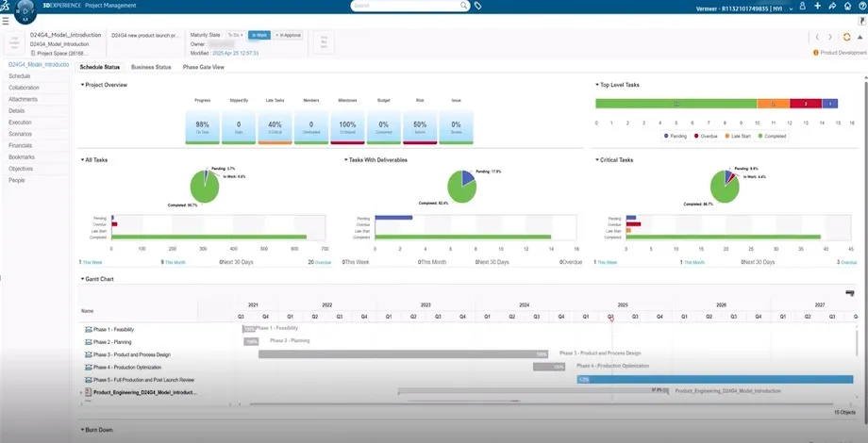This screenshot has width=868, height=443.
Task: Click the Risk 50% tile
Action: (x=420, y=127)
